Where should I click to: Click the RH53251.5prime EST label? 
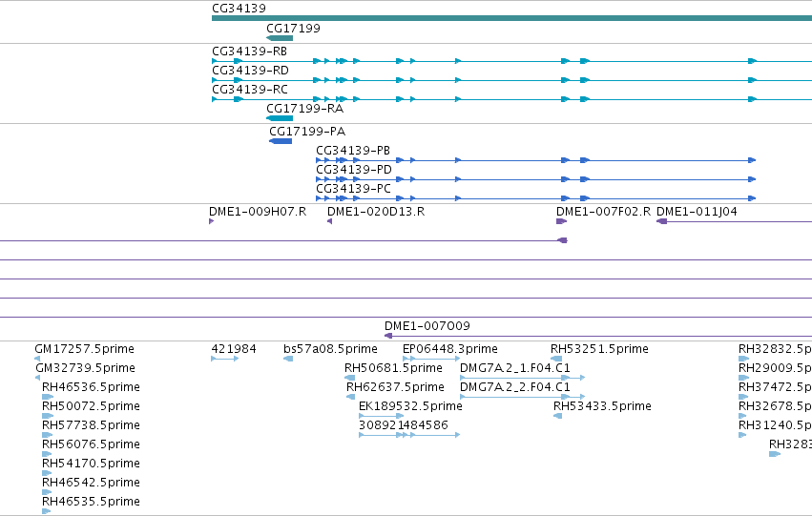click(599, 349)
